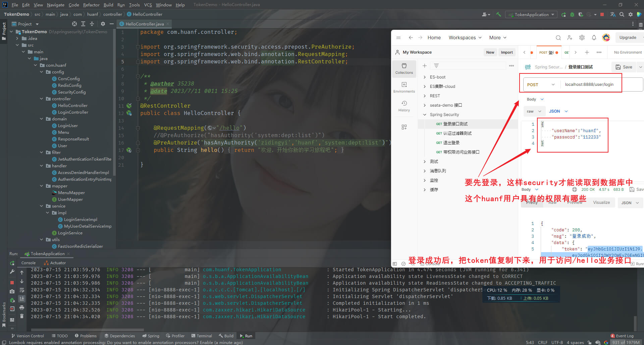Screen dimensions: 644x345
Task: Collapse Spring Security collection in Postman
Action: (425, 115)
